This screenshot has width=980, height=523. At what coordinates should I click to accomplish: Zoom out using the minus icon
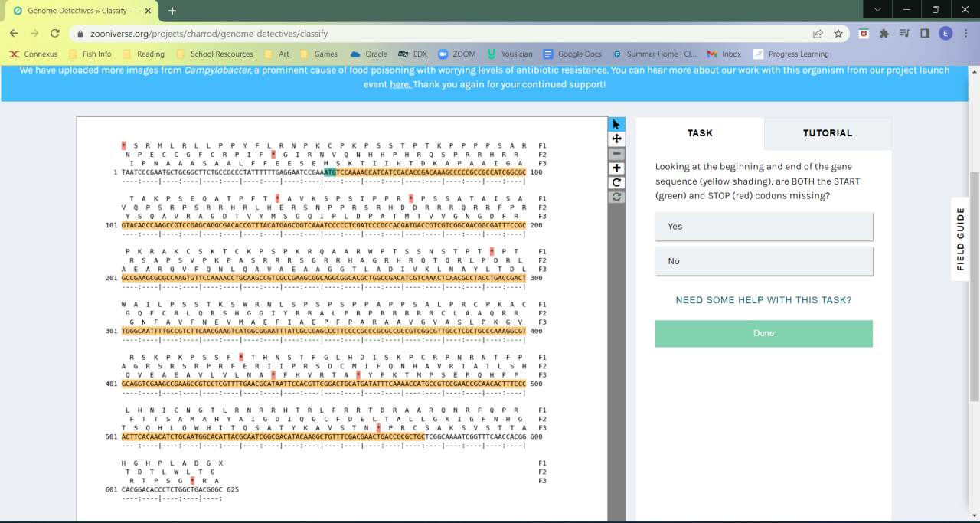click(x=616, y=153)
